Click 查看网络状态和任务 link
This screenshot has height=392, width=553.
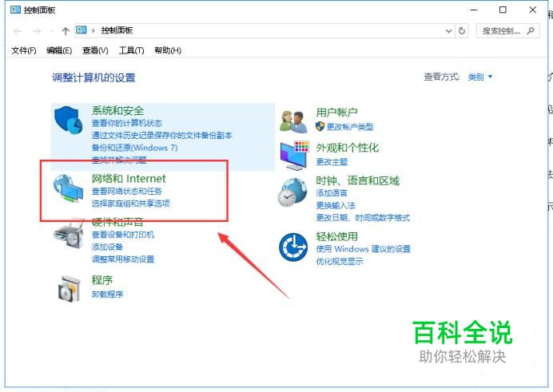126,192
